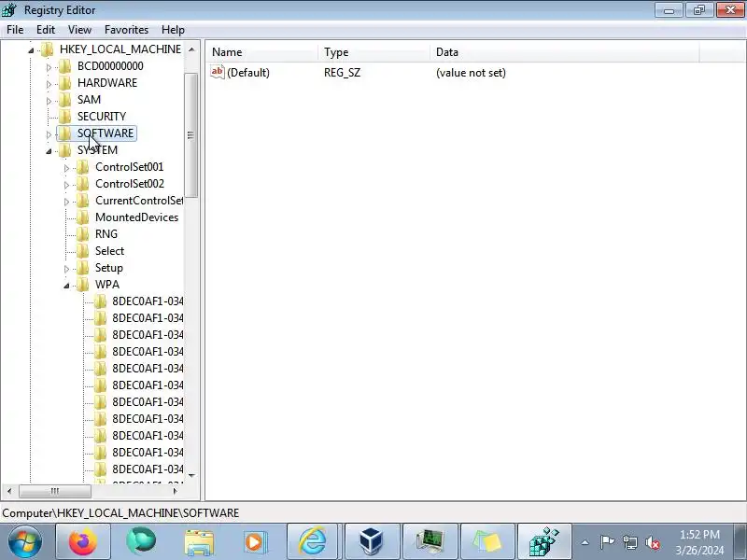Open the Favorites menu
747x560 pixels.
126,30
